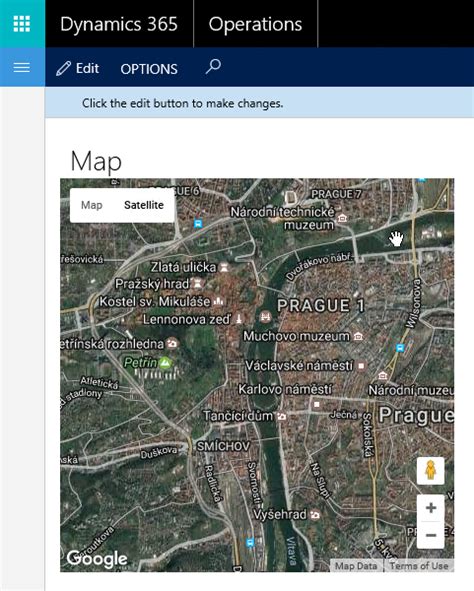This screenshot has height=591, width=474.
Task: Click Tančící dům camera icon
Action: tap(281, 416)
